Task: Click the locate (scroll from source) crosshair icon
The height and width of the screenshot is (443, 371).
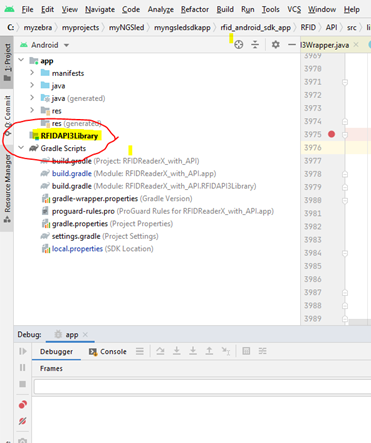Action: point(239,44)
